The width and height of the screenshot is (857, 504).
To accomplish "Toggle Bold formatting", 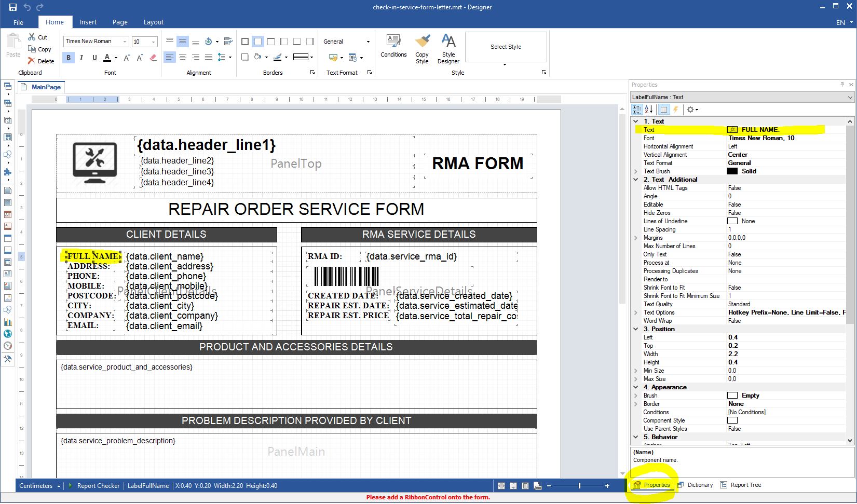I will tap(69, 58).
